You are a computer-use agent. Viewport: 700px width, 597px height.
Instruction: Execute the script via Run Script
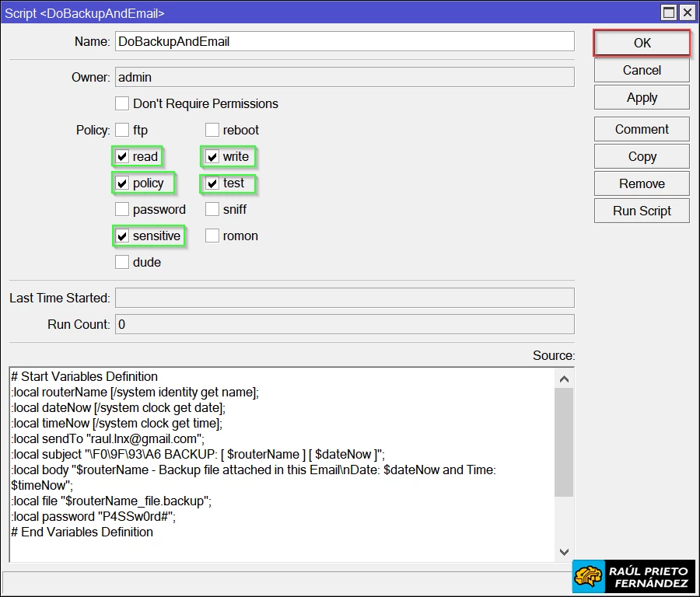(x=641, y=211)
